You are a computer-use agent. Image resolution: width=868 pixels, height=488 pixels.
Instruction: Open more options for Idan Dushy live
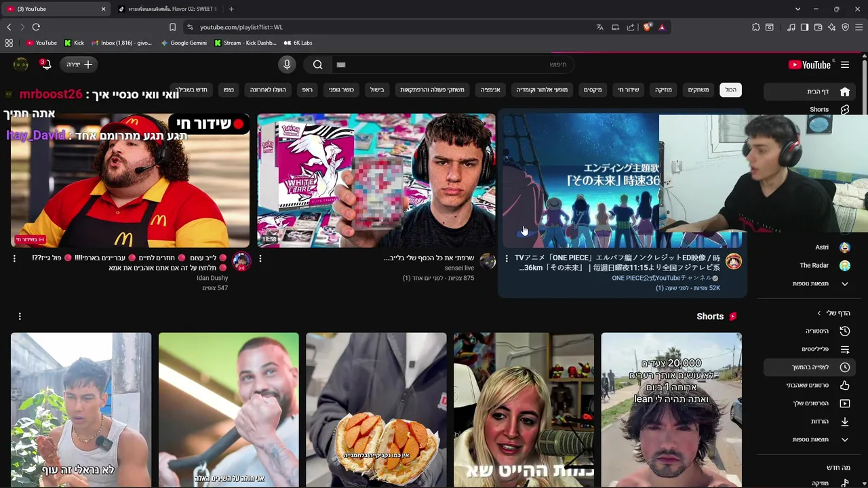[x=14, y=258]
